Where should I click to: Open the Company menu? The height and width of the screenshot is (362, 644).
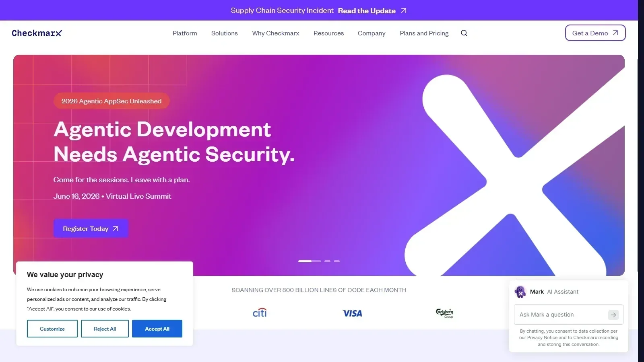[x=372, y=33]
